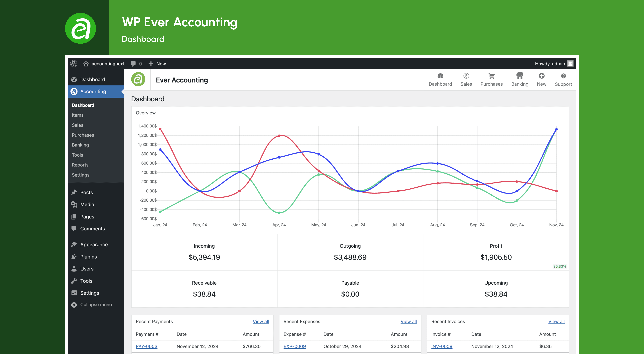Screen dimensions: 644x354
Task: Select Sales in Accounting submenu
Action: 77,125
